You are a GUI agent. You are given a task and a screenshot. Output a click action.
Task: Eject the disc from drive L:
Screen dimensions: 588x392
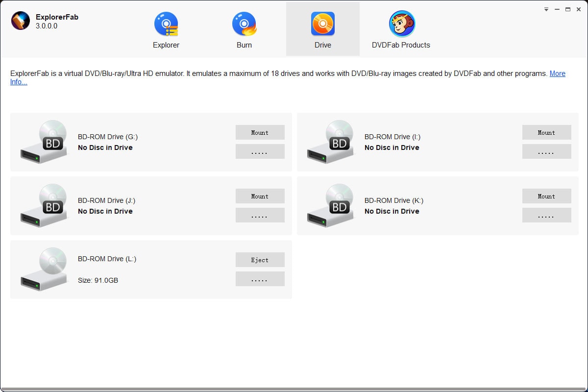click(x=260, y=260)
